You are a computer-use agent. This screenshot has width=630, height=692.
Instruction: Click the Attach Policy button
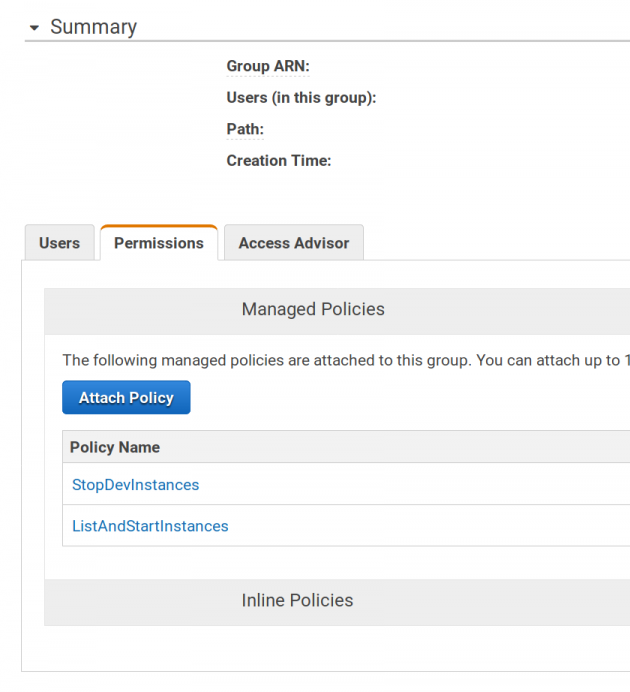(x=126, y=397)
